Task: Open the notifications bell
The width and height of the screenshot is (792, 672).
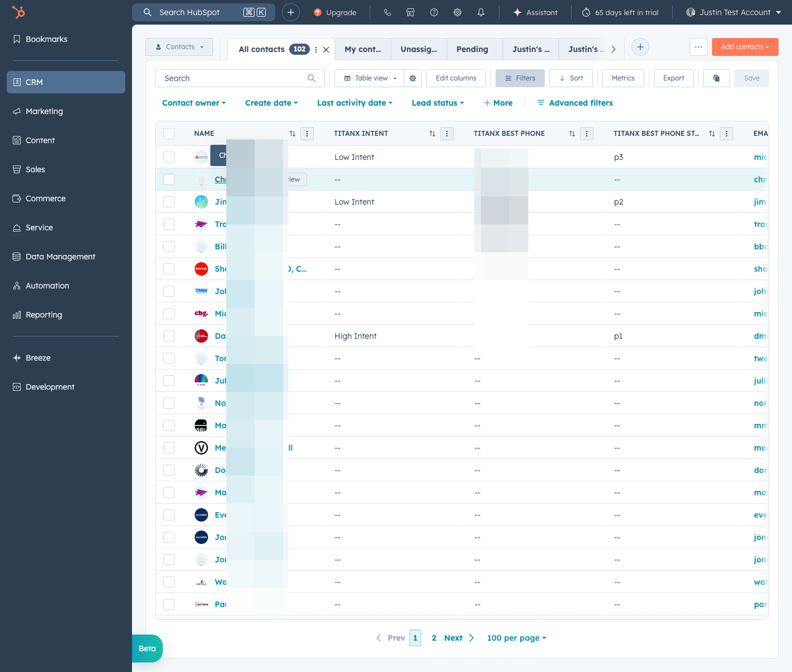Action: (481, 12)
